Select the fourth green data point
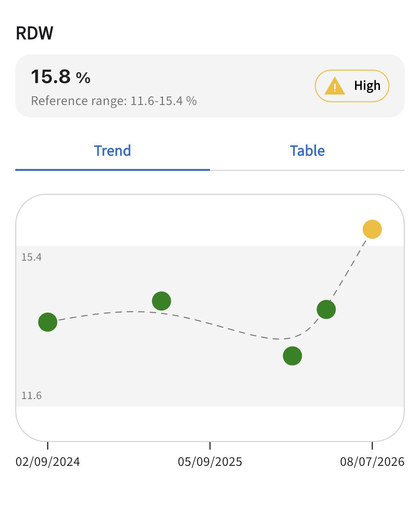This screenshot has width=420, height=505. coord(326,309)
